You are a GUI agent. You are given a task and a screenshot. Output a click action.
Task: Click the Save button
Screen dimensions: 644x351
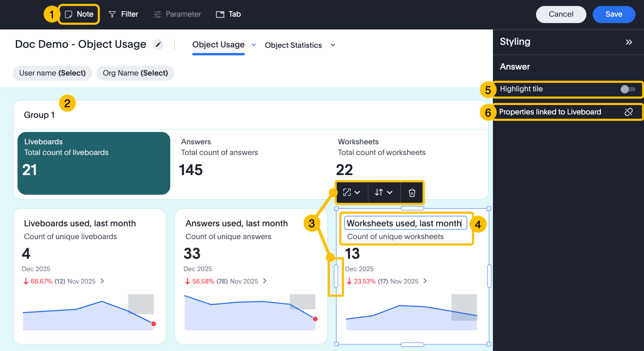pyautogui.click(x=614, y=14)
